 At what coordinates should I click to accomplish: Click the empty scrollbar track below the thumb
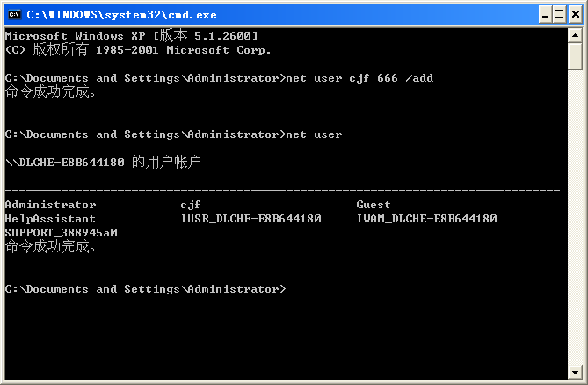(575, 220)
